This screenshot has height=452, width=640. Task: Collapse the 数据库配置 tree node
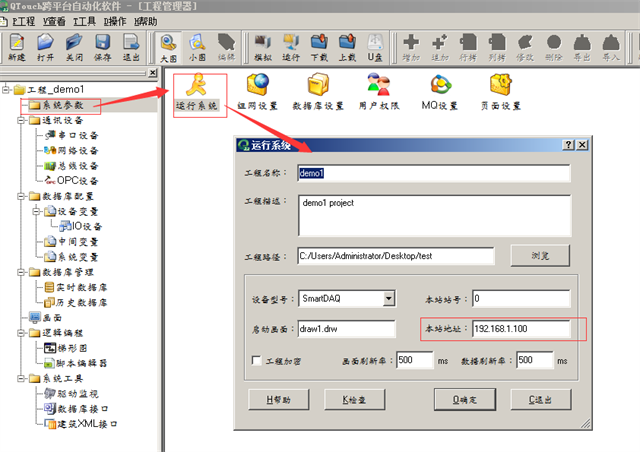pyautogui.click(x=21, y=197)
